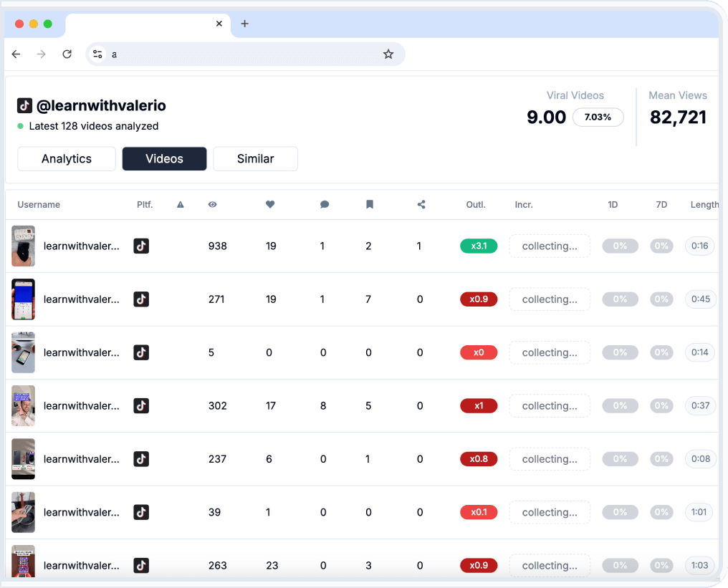
Task: Open the first video thumbnail
Action: (23, 246)
